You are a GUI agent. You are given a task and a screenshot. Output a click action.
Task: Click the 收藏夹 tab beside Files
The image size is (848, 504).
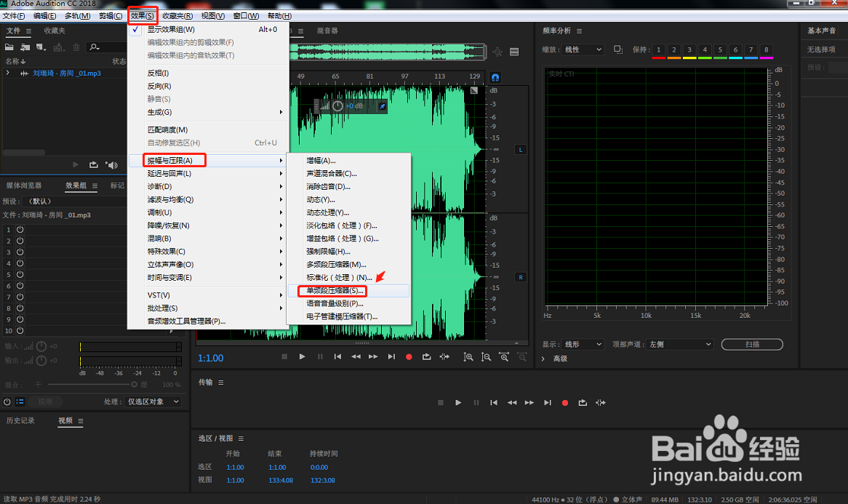pyautogui.click(x=55, y=31)
